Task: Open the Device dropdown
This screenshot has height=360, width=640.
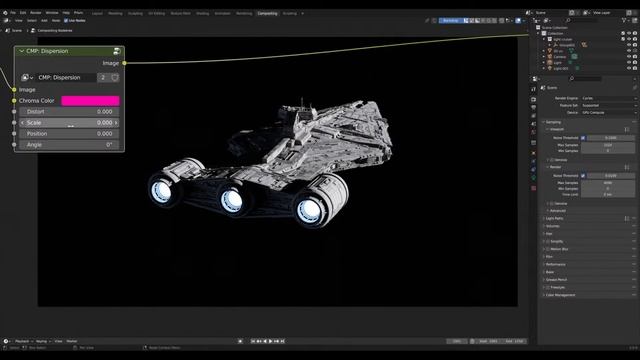Action: [x=609, y=112]
